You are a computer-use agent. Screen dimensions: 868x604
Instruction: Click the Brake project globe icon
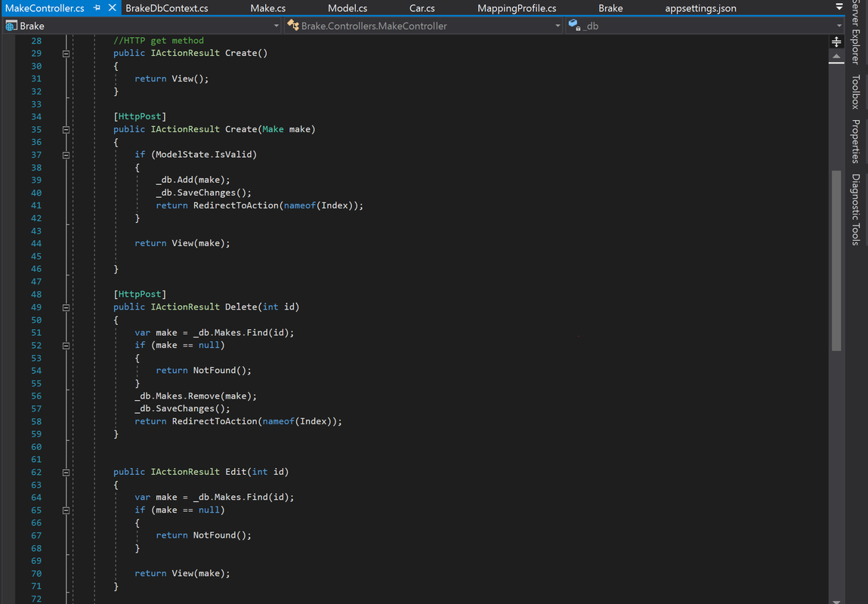click(x=11, y=26)
